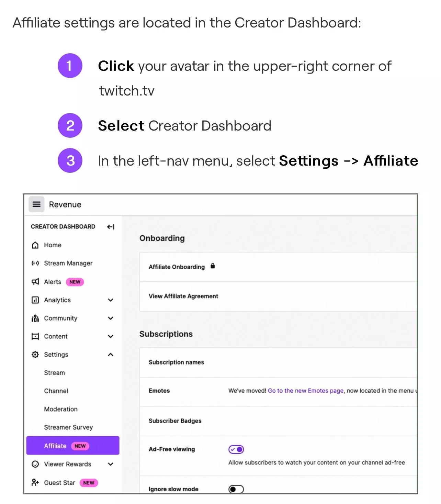The image size is (441, 504).
Task: Click the Alerts megaphone icon
Action: (35, 282)
